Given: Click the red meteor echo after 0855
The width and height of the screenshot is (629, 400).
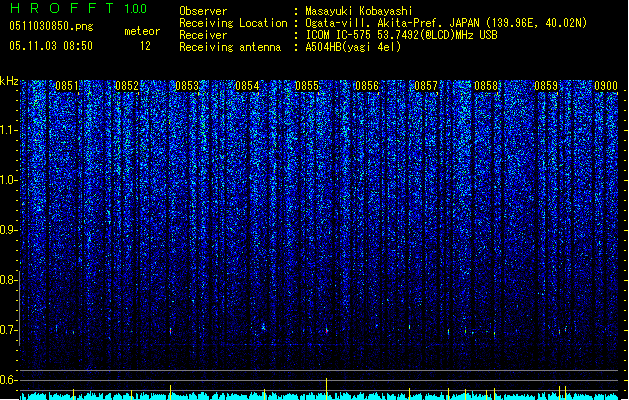Looking at the screenshot, I should click(327, 331).
